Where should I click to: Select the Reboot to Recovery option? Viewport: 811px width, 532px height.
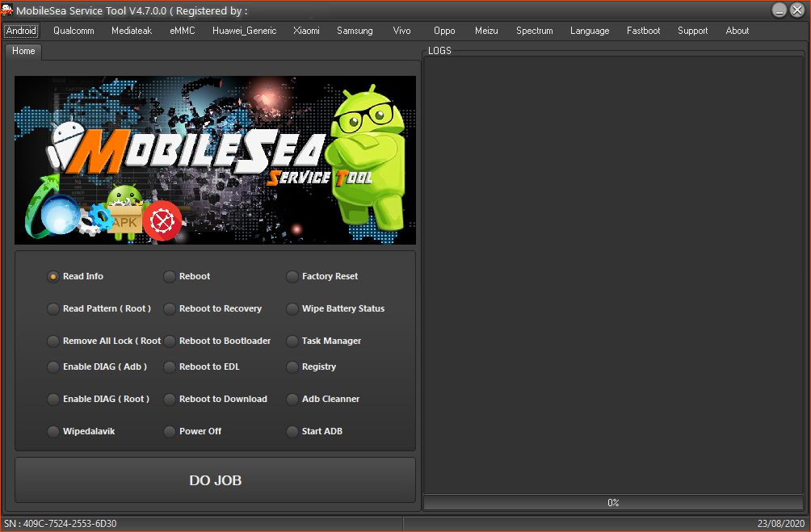tap(170, 309)
